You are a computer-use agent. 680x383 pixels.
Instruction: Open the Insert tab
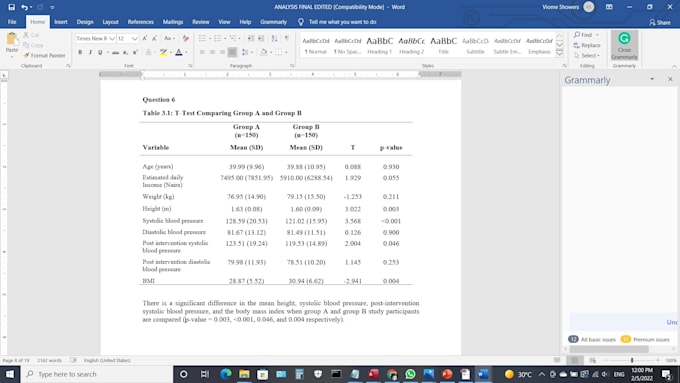[61, 22]
